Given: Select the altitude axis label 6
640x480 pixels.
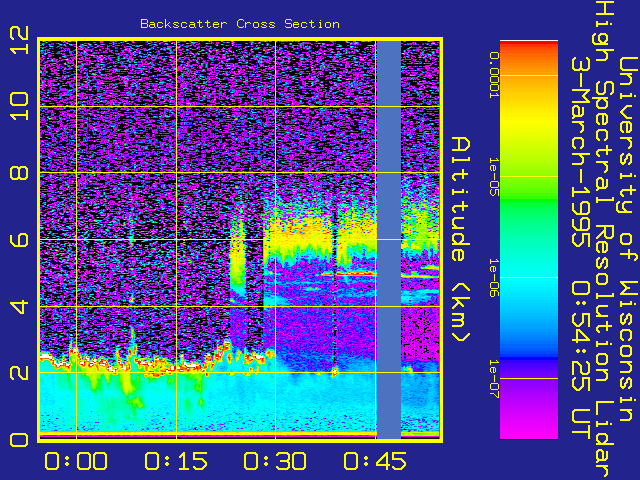Looking at the screenshot, I should click(20, 239).
